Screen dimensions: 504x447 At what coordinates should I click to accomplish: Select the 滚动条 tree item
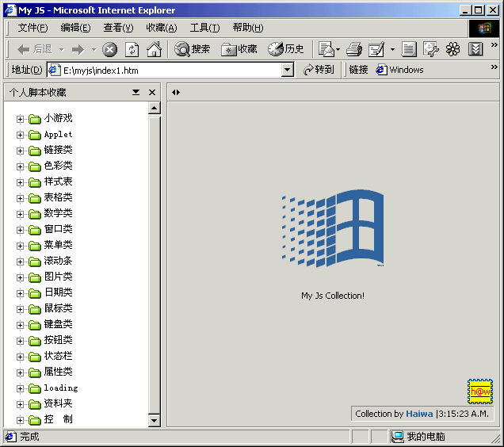[58, 261]
